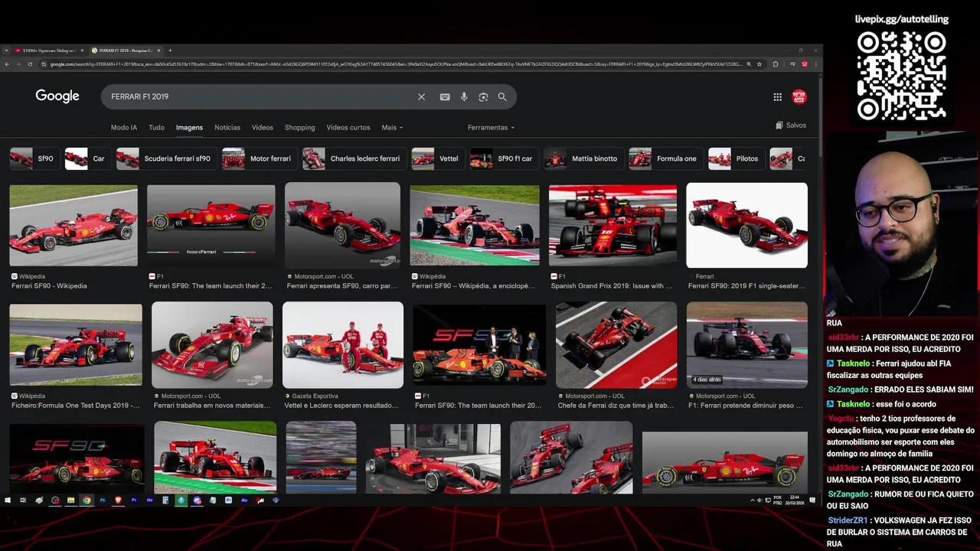Bookmark the page with the star icon
Screen dimensions: 980x551
[760, 64]
